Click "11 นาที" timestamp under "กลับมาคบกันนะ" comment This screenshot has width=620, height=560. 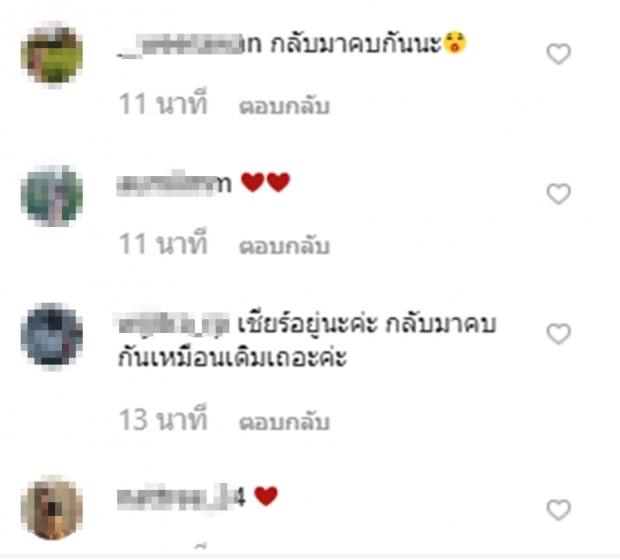tap(163, 104)
